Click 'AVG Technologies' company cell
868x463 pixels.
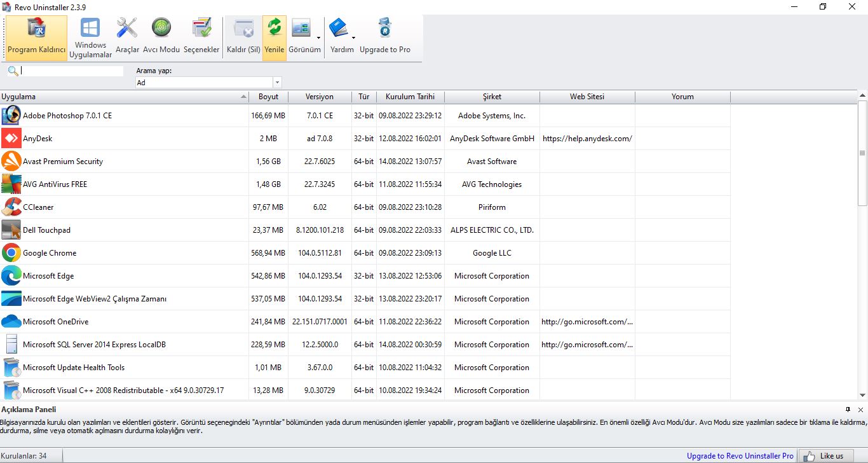pos(492,184)
